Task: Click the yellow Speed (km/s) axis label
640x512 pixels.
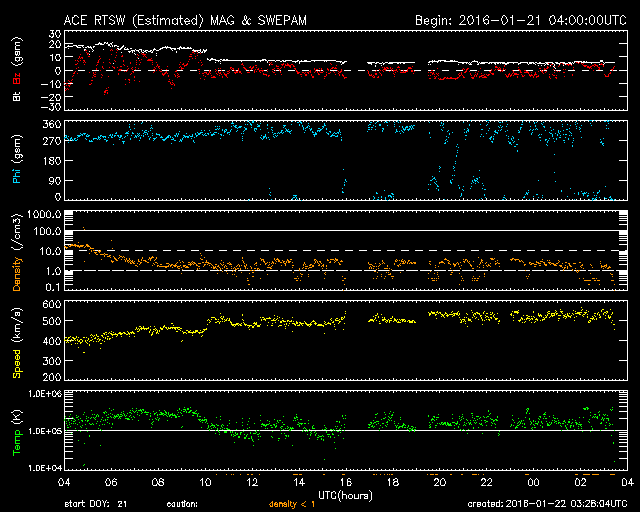Action: point(16,343)
